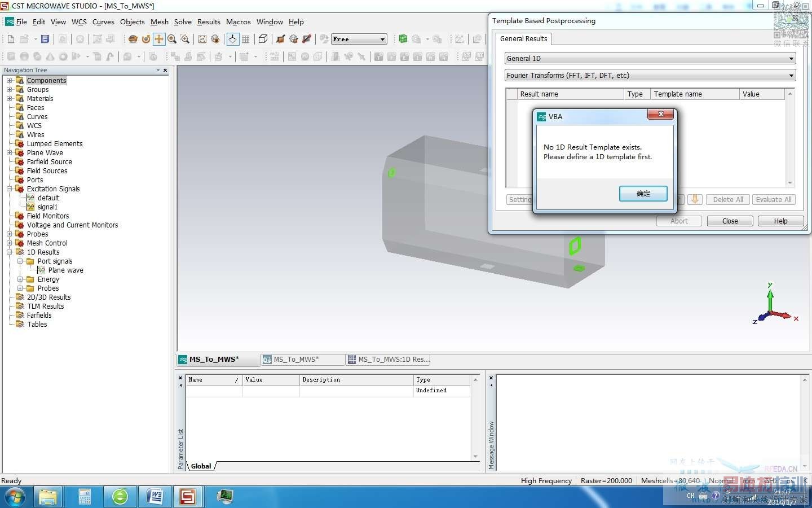
Task: Select the Global parameter list tab
Action: [x=201, y=466]
